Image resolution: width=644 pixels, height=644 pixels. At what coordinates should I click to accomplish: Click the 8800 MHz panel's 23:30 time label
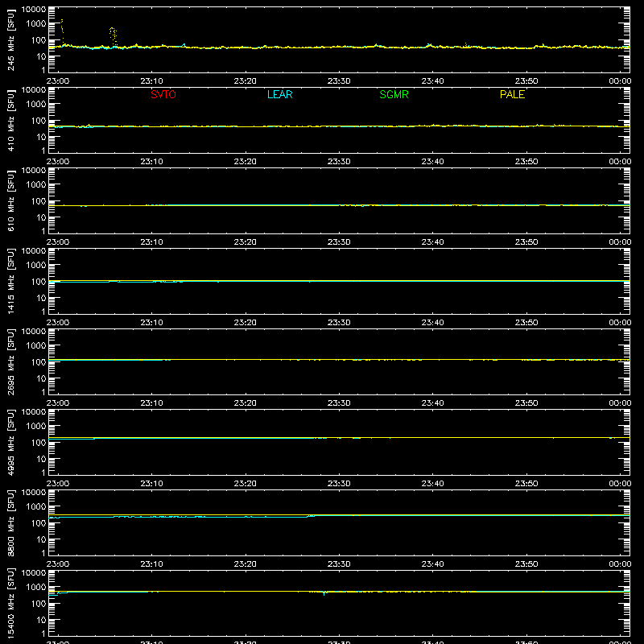(339, 564)
